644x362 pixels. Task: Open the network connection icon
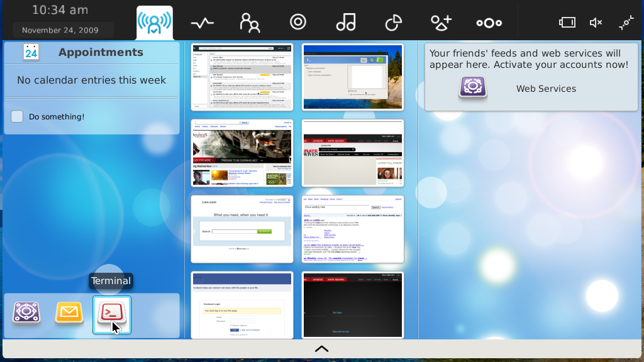626,23
